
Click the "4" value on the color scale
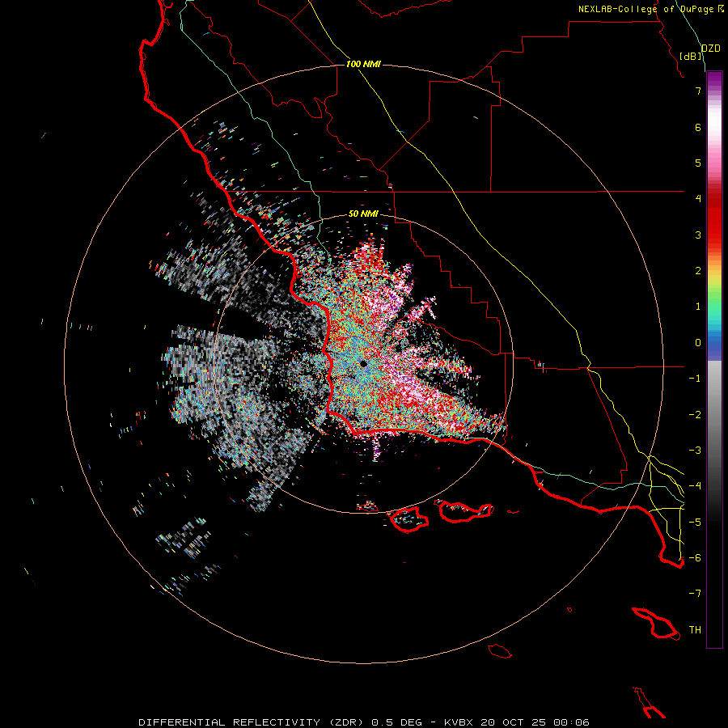tap(698, 199)
